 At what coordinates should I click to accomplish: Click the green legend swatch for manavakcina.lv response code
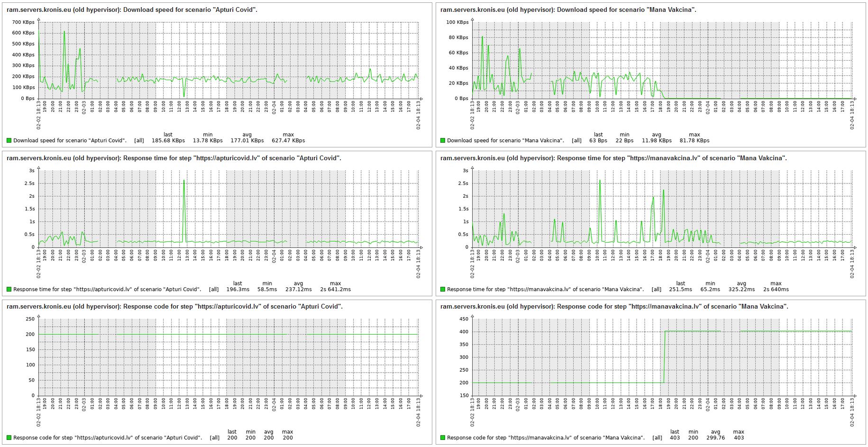(x=443, y=438)
